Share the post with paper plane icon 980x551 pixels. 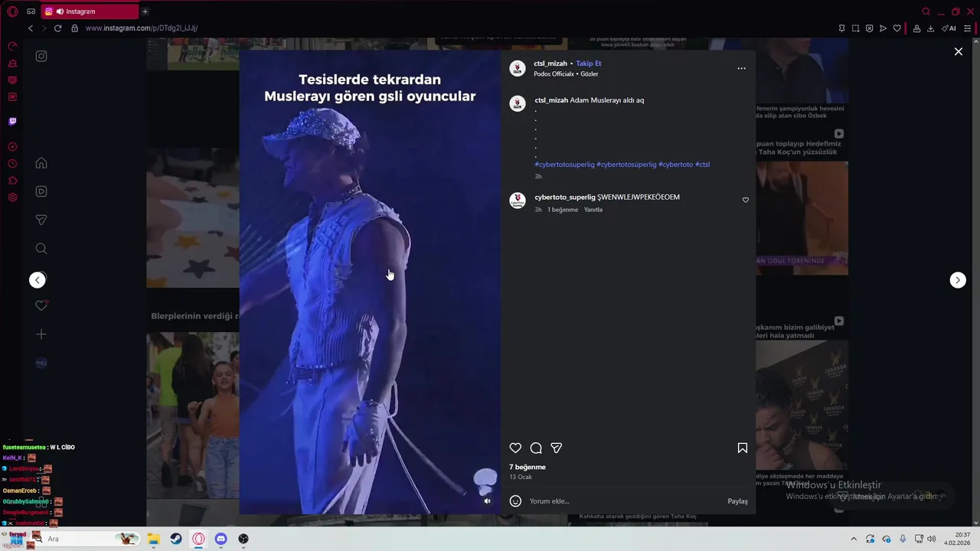click(557, 448)
